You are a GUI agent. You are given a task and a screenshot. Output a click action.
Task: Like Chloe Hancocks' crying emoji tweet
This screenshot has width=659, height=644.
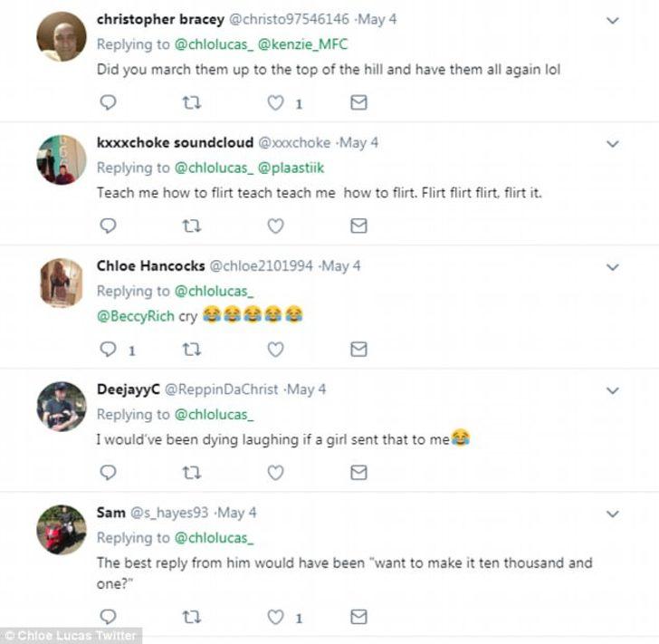(x=275, y=350)
